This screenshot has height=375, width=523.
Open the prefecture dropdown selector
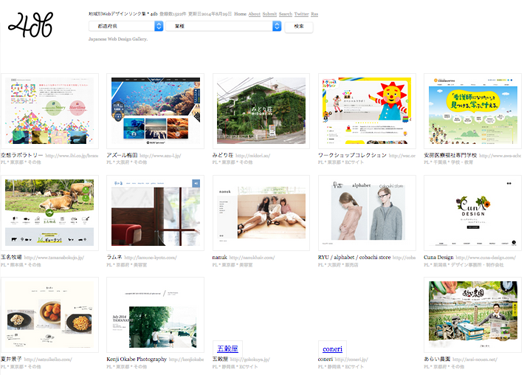click(126, 26)
